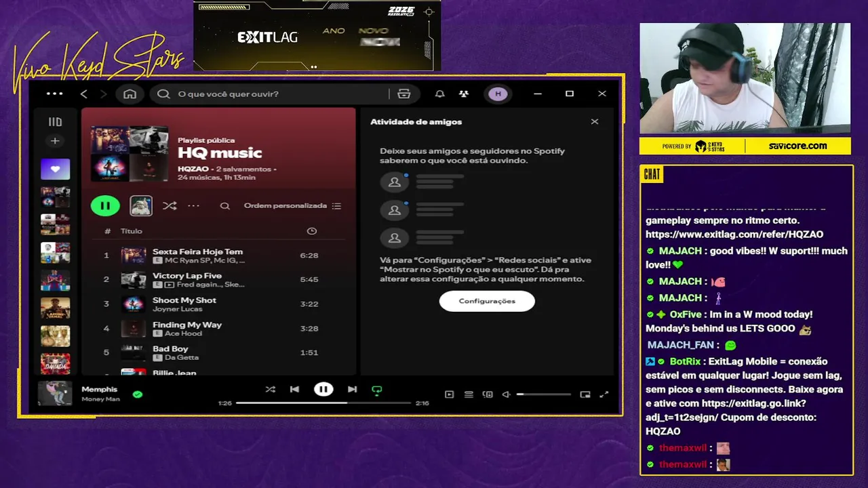Screen dimensions: 868x488
Task: Adjust the volume slider
Action: (544, 394)
